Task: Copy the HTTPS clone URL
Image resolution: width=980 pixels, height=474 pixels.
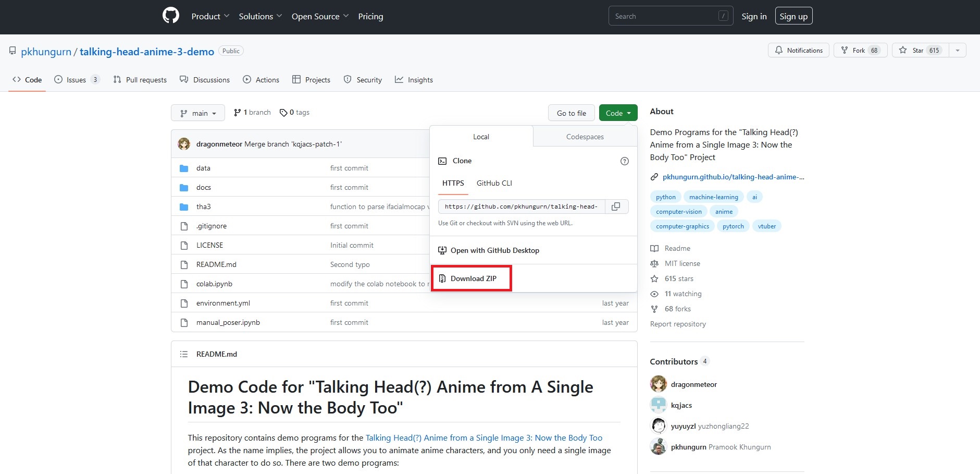Action: point(616,206)
